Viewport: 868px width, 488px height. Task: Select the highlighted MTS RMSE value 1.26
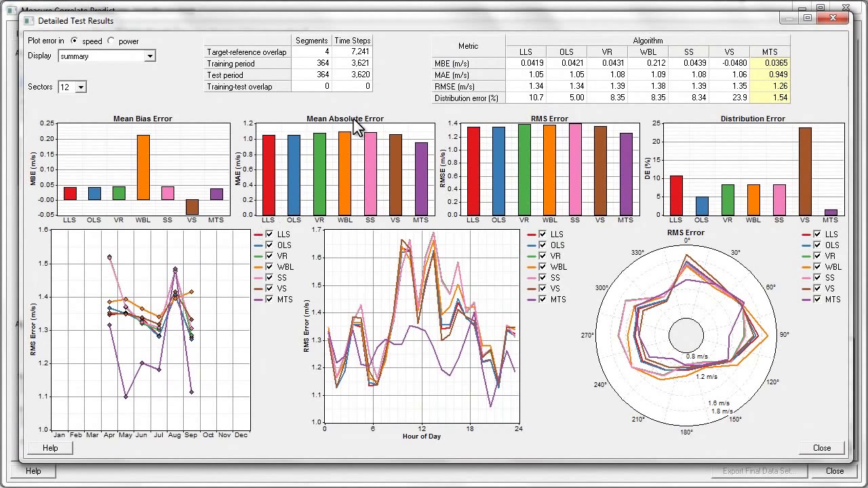point(770,86)
